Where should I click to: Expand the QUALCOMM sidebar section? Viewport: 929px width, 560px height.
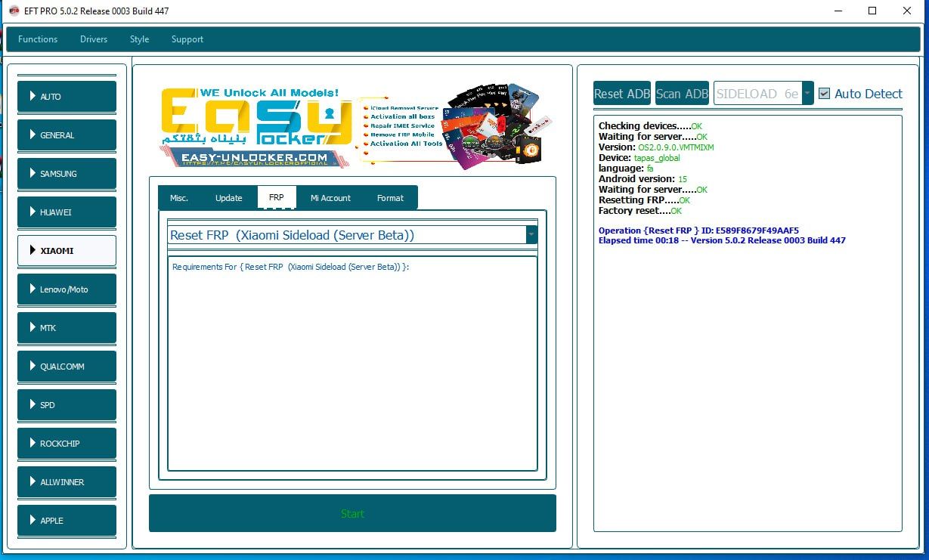click(x=67, y=367)
